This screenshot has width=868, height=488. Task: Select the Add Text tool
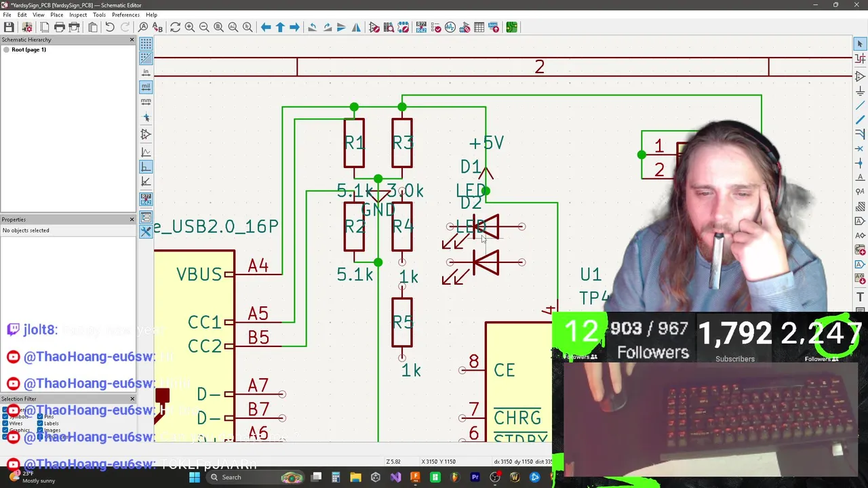coord(860,297)
